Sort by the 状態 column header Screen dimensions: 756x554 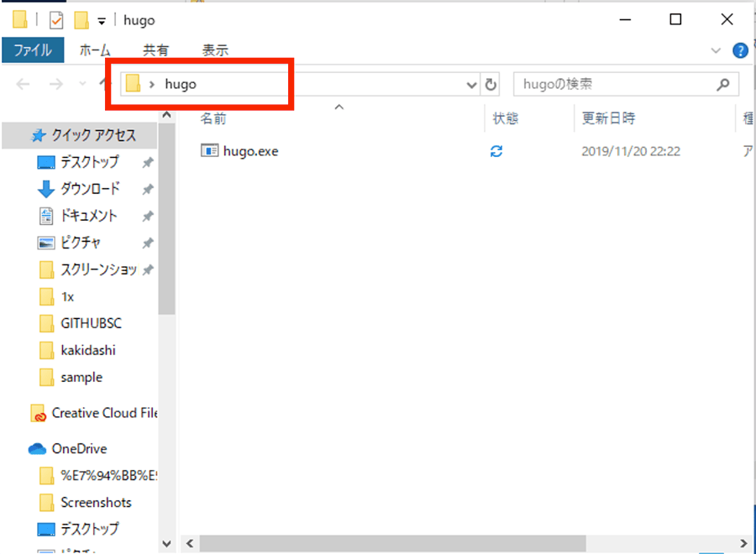506,118
